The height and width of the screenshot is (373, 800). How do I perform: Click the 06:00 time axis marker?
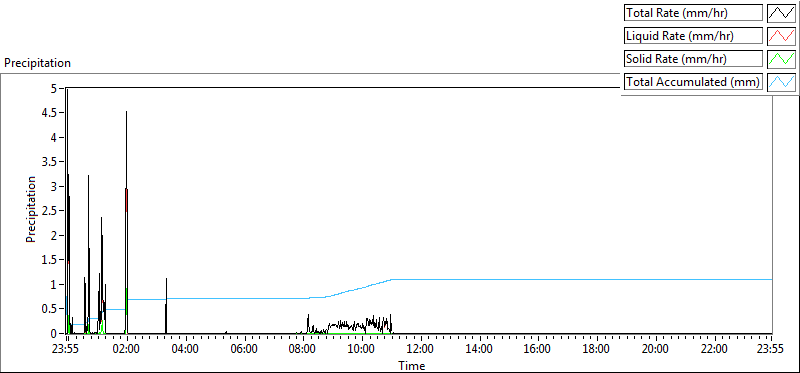tap(244, 350)
